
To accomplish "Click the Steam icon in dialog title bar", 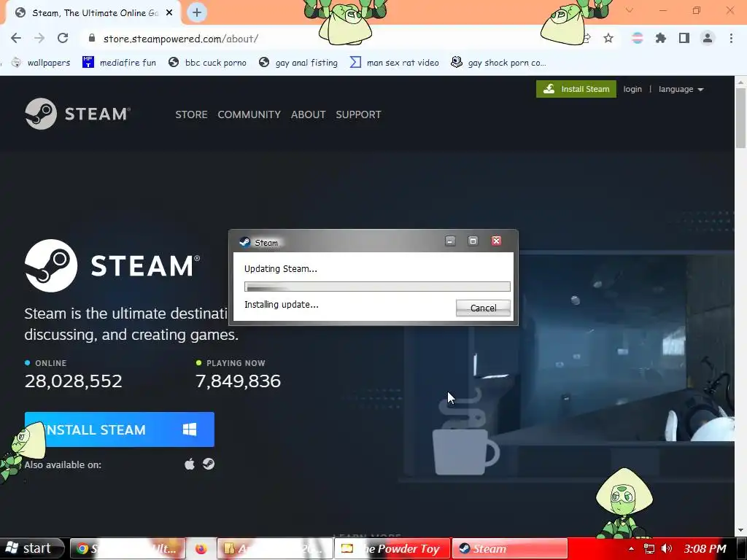I will point(244,242).
